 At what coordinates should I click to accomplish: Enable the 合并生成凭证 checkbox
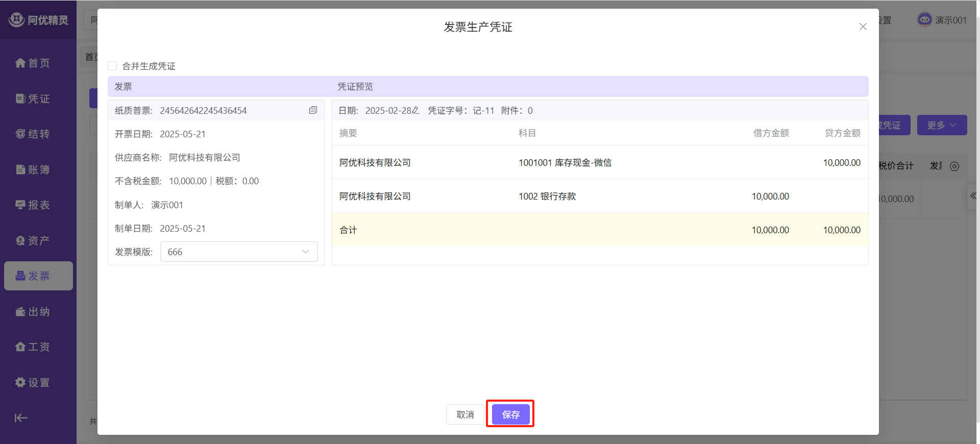(x=112, y=66)
